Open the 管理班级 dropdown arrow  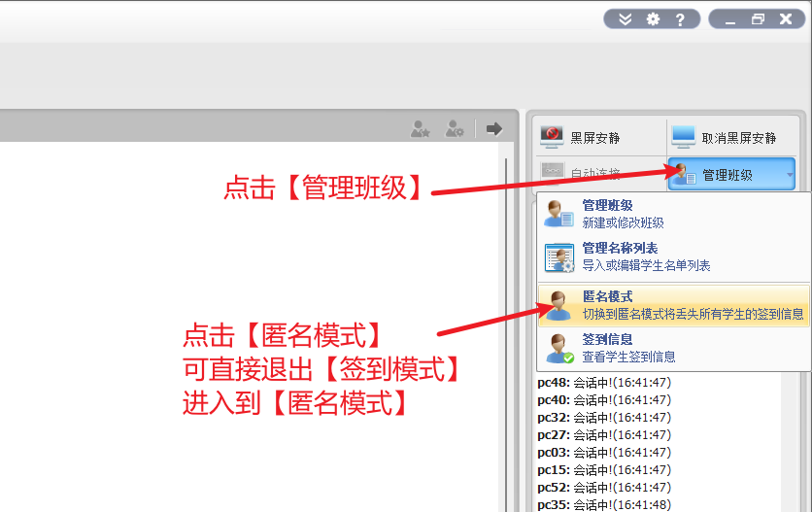click(790, 176)
